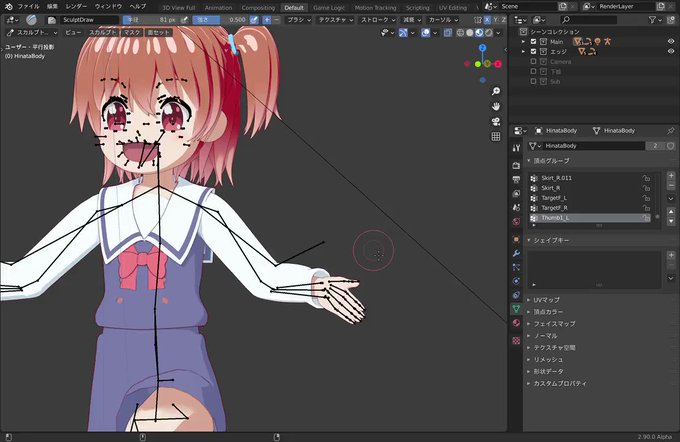Open Physics properties tab icon

click(516, 281)
